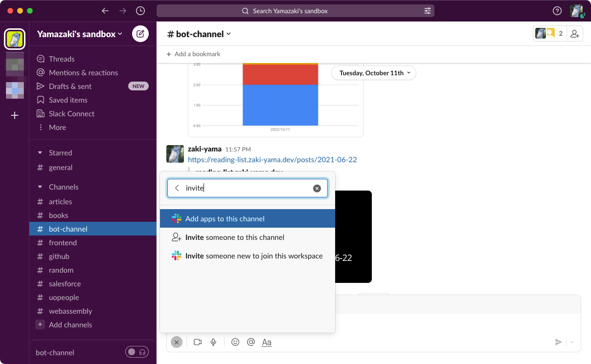Viewport: 591px width, 364px height.
Task: Open bot-channel in the sidebar
Action: (92, 229)
